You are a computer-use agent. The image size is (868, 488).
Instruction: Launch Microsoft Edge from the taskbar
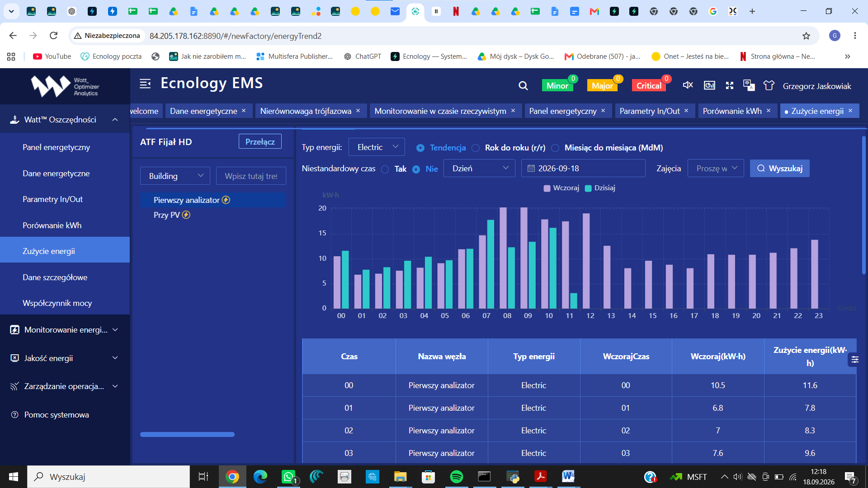(x=260, y=477)
